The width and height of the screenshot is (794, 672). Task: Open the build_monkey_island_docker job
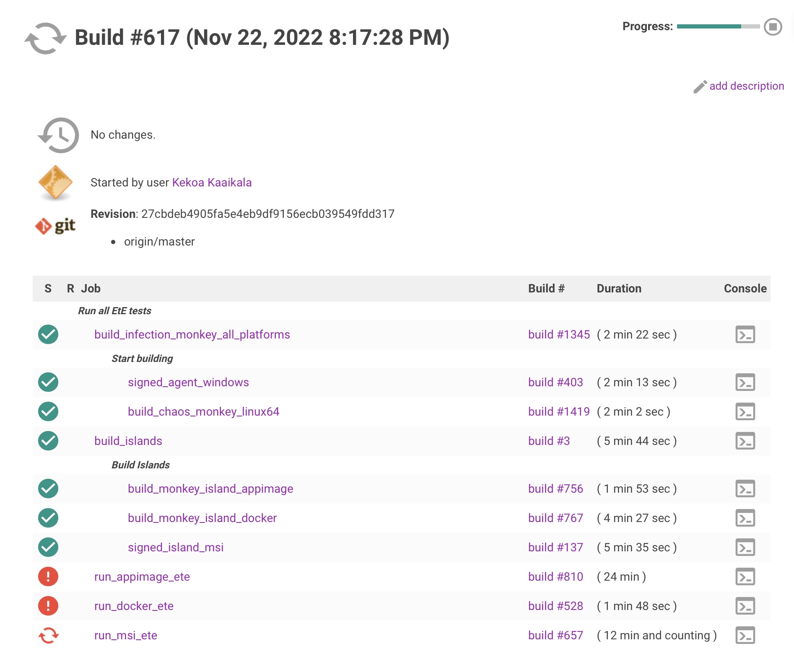pyautogui.click(x=202, y=518)
